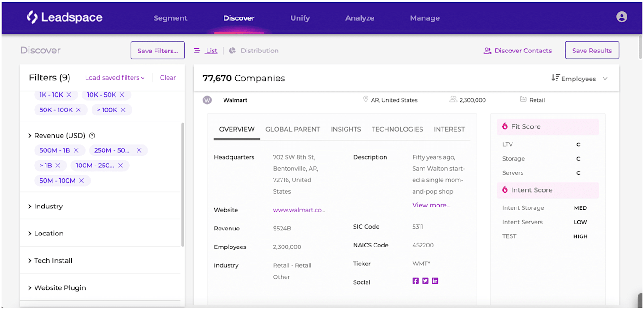Select the OVERVIEW tab
This screenshot has width=644, height=310.
(237, 129)
